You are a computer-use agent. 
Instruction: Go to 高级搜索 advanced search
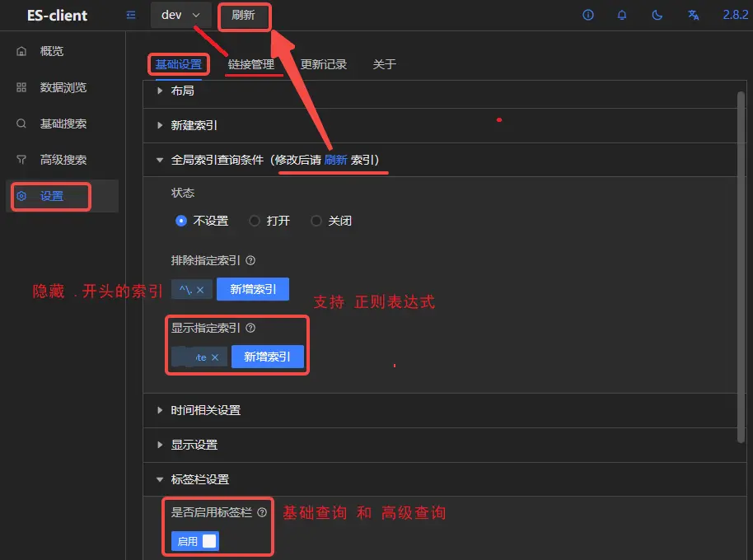click(x=62, y=160)
